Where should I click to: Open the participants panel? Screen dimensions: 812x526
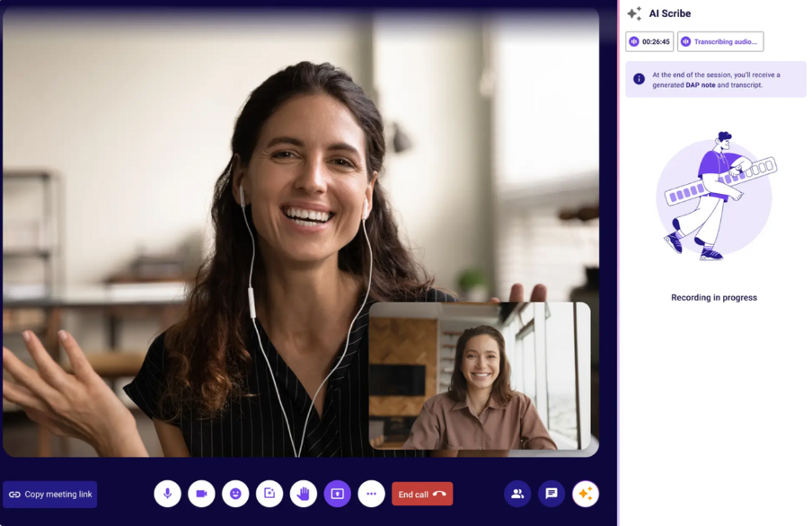[x=517, y=494]
